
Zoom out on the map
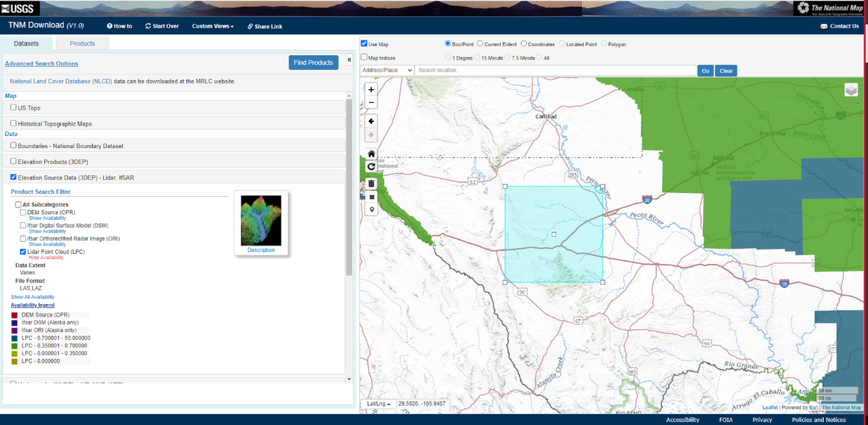[x=371, y=103]
